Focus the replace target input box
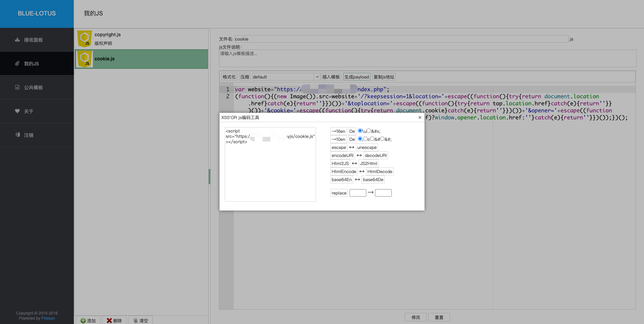Viewport: 644px width, 324px height. 383,193
